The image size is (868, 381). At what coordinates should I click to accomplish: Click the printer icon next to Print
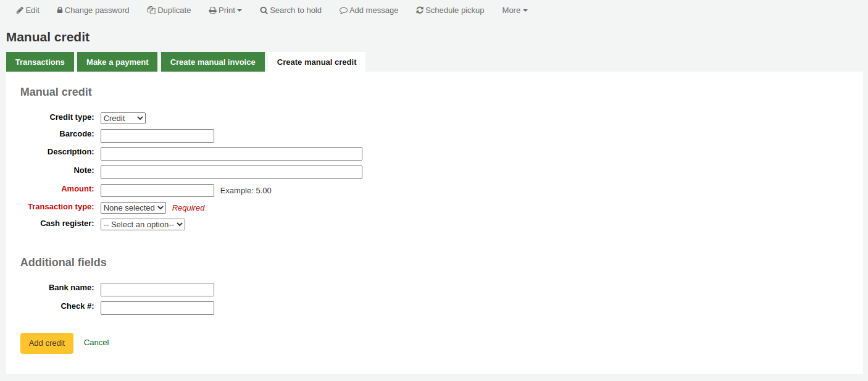(212, 10)
